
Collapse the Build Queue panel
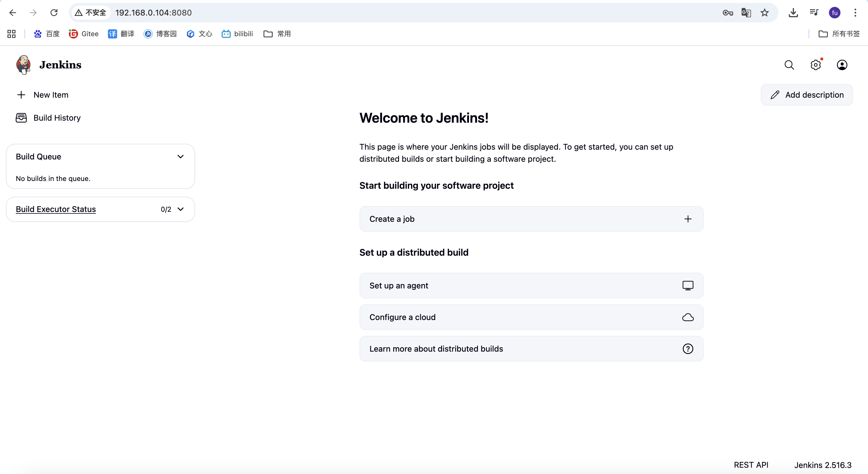(181, 157)
